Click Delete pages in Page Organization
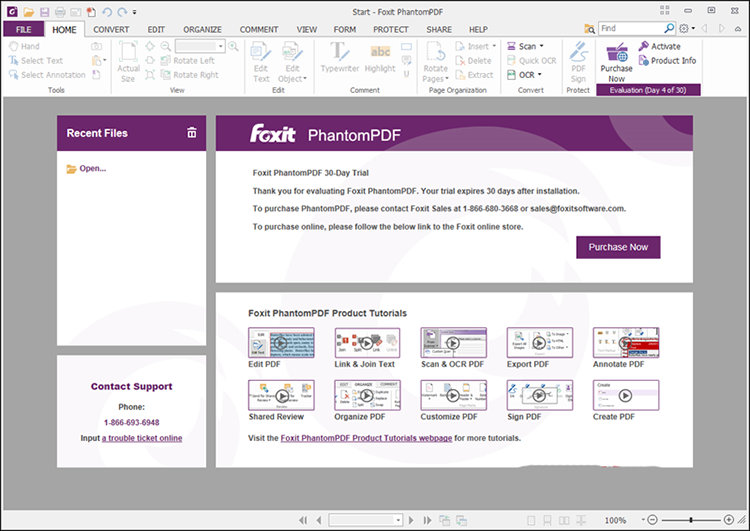Viewport: 750px width, 531px height. click(473, 61)
